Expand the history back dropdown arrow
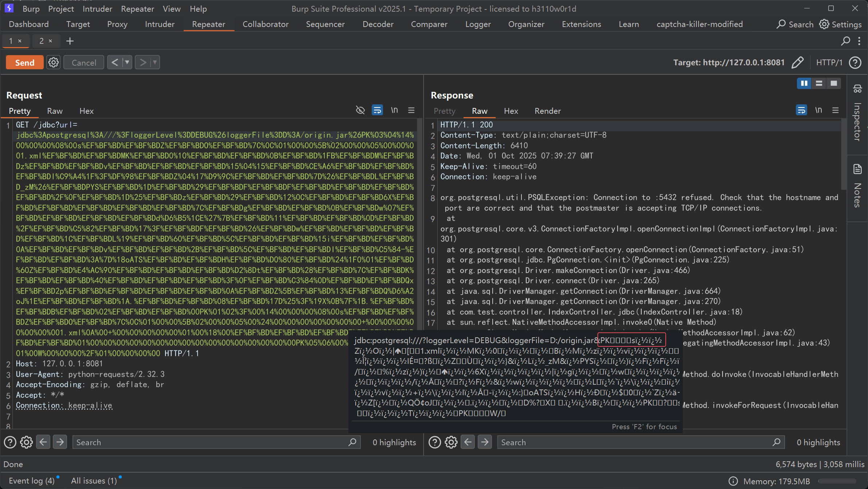This screenshot has height=489, width=868. (127, 62)
